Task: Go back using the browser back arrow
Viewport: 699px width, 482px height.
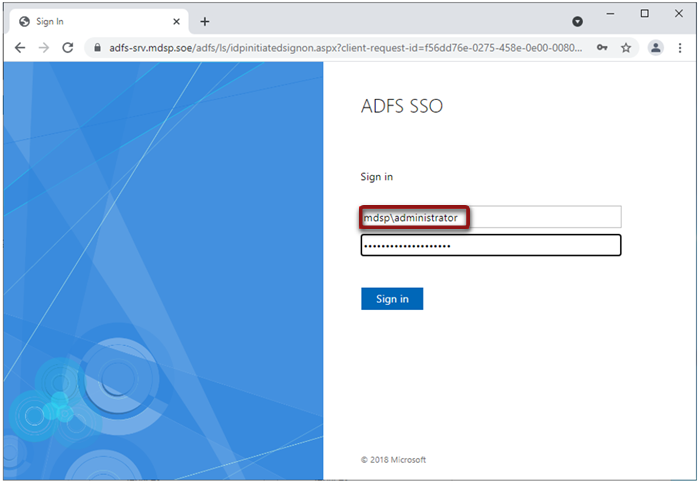Action: (20, 48)
